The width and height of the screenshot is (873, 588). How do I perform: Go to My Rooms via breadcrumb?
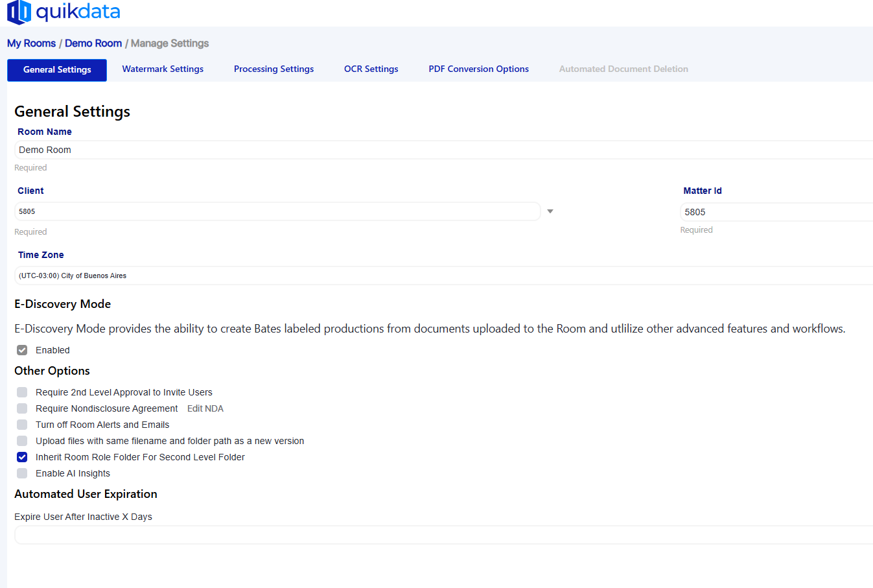coord(31,43)
